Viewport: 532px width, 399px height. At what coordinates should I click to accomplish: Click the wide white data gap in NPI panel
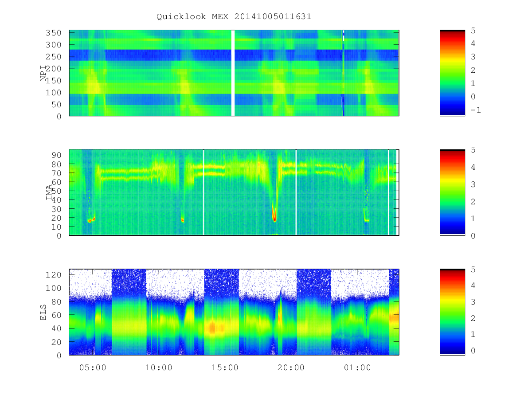pos(233,73)
